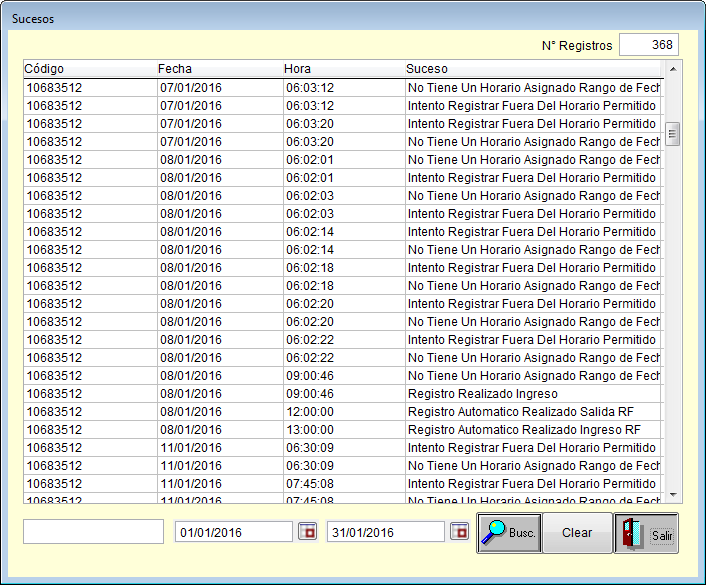Open calendar picker for end date 31/01/2016
Image resolution: width=706 pixels, height=585 pixels.
click(459, 532)
